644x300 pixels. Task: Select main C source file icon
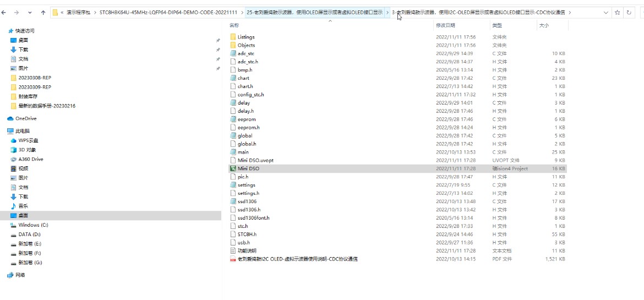pos(233,152)
